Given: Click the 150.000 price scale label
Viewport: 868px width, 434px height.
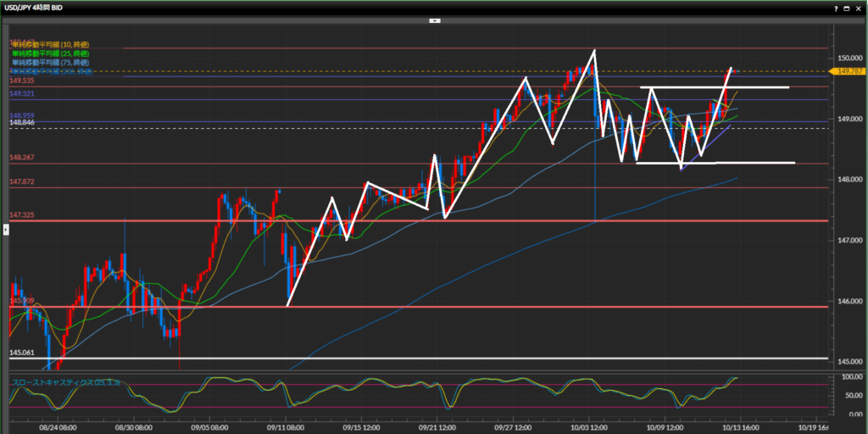Looking at the screenshot, I should [x=848, y=58].
